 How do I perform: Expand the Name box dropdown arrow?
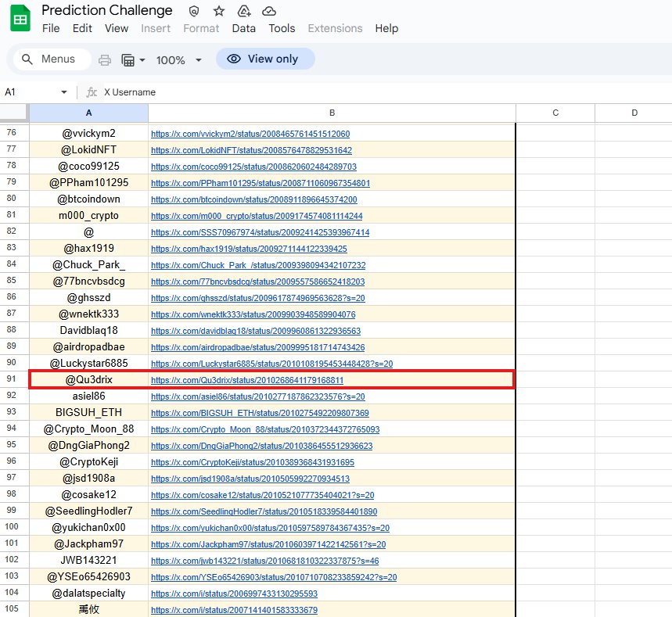pyautogui.click(x=64, y=92)
